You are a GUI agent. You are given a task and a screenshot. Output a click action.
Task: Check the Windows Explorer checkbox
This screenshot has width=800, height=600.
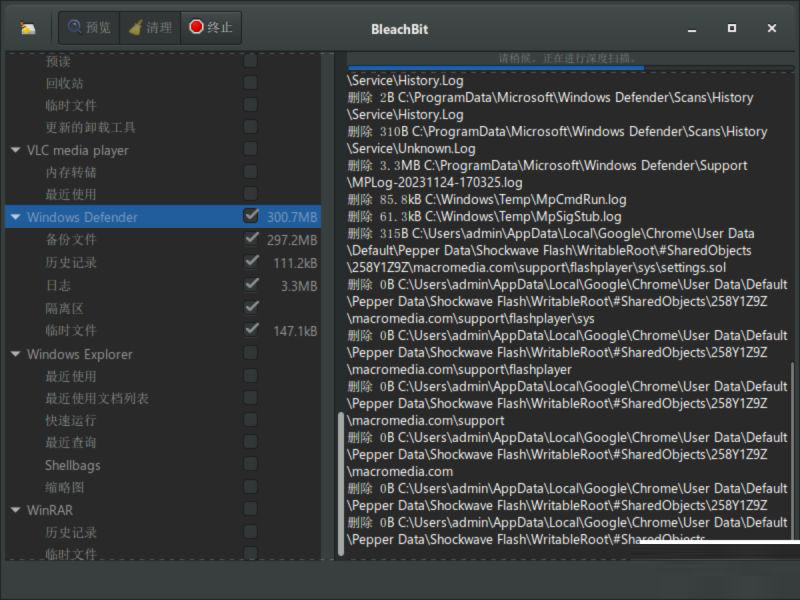click(x=251, y=353)
